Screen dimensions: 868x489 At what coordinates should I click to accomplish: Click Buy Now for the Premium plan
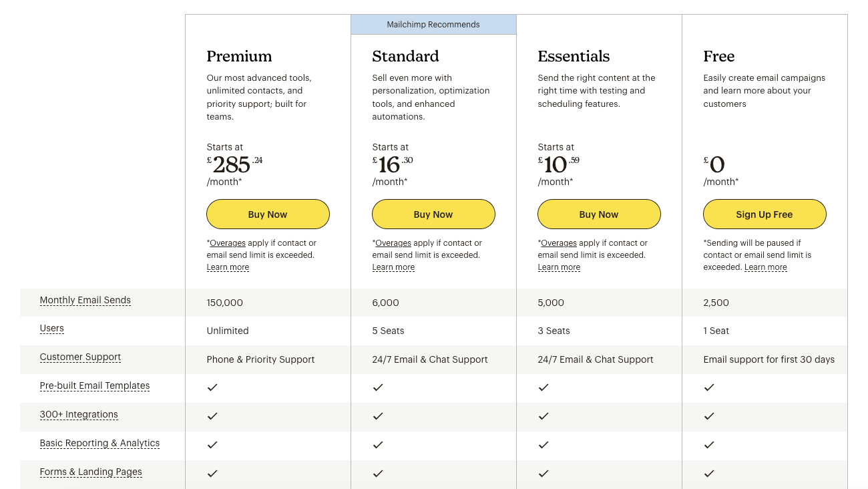pyautogui.click(x=268, y=214)
